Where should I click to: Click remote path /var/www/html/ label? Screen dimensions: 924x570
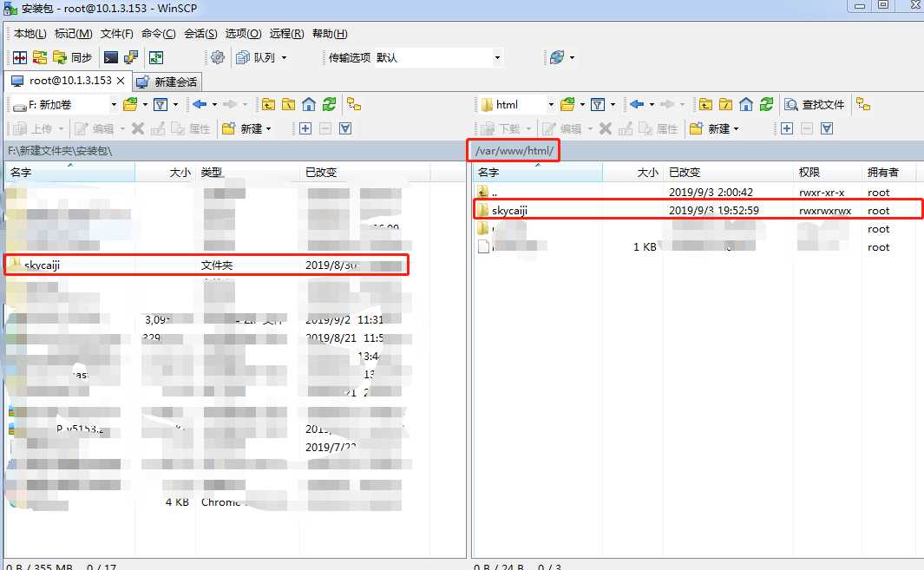point(514,151)
